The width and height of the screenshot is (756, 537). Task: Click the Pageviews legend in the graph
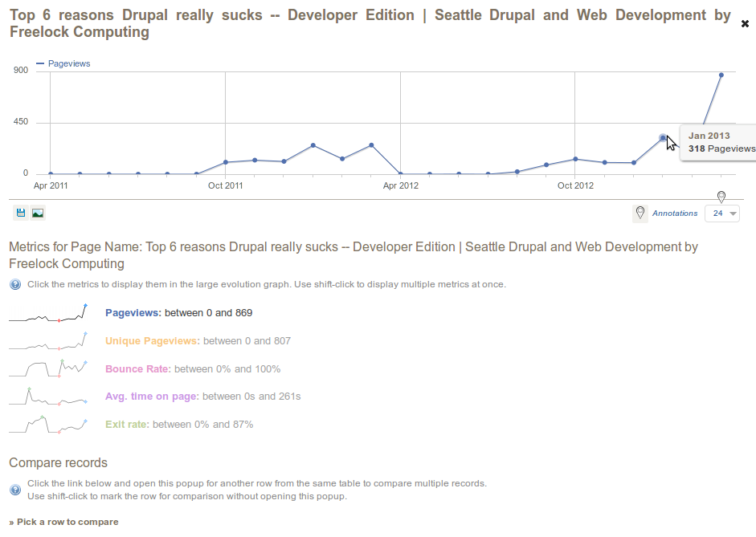click(63, 63)
